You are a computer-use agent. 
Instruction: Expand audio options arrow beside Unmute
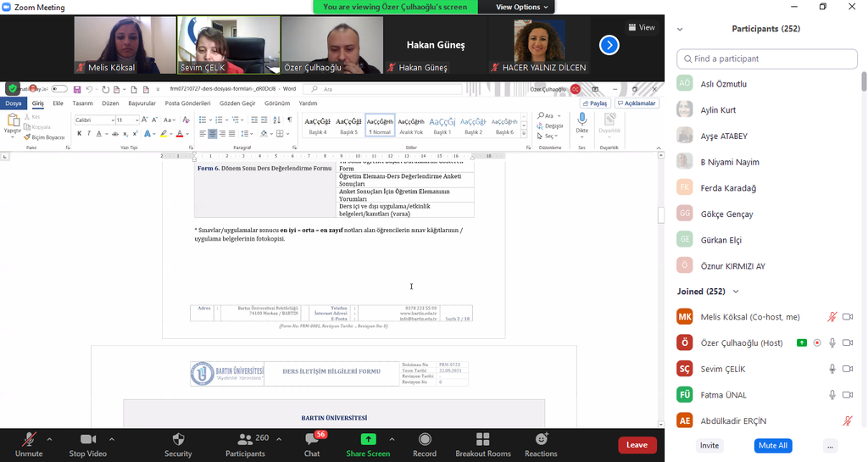click(49, 439)
